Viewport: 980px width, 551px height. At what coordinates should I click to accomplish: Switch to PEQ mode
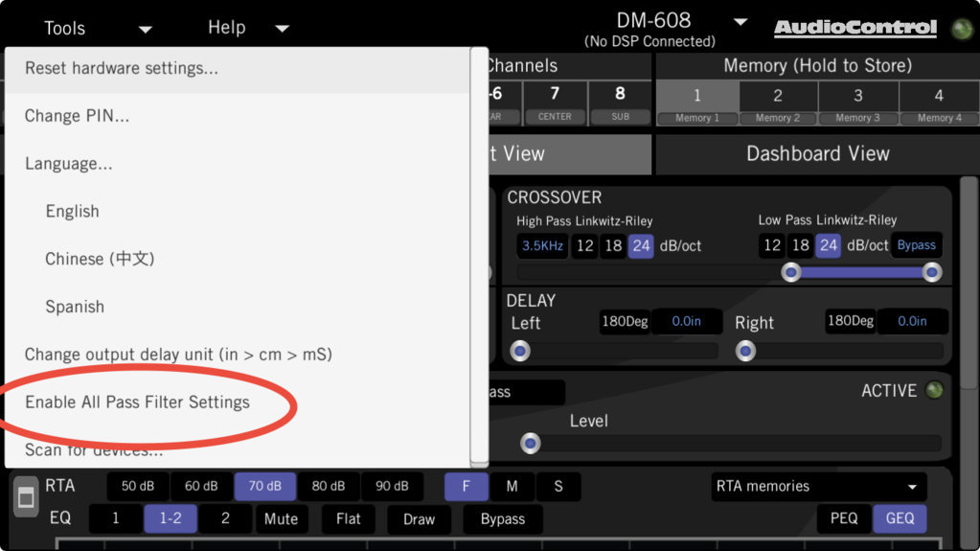[x=844, y=518]
